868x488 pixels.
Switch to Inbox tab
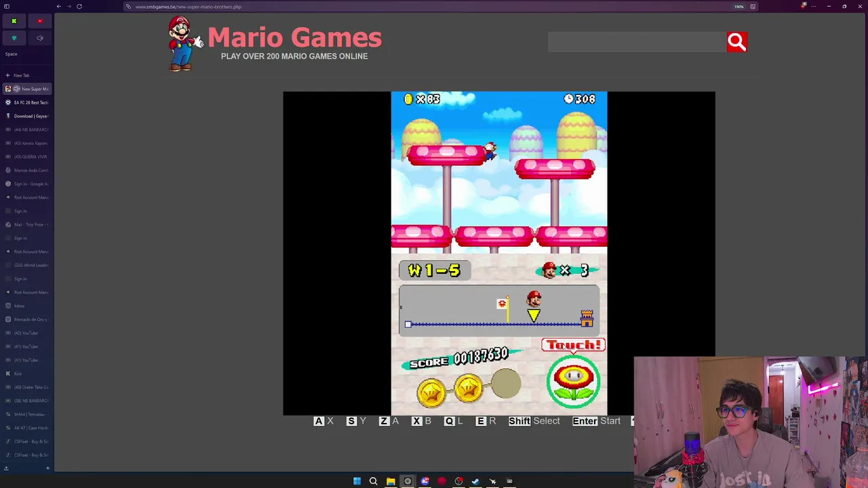26,306
